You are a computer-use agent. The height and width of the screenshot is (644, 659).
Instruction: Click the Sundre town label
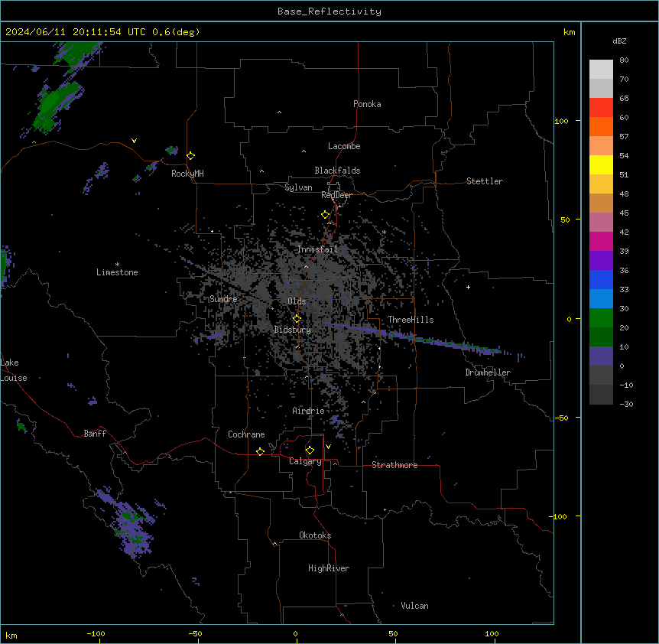pyautogui.click(x=223, y=299)
